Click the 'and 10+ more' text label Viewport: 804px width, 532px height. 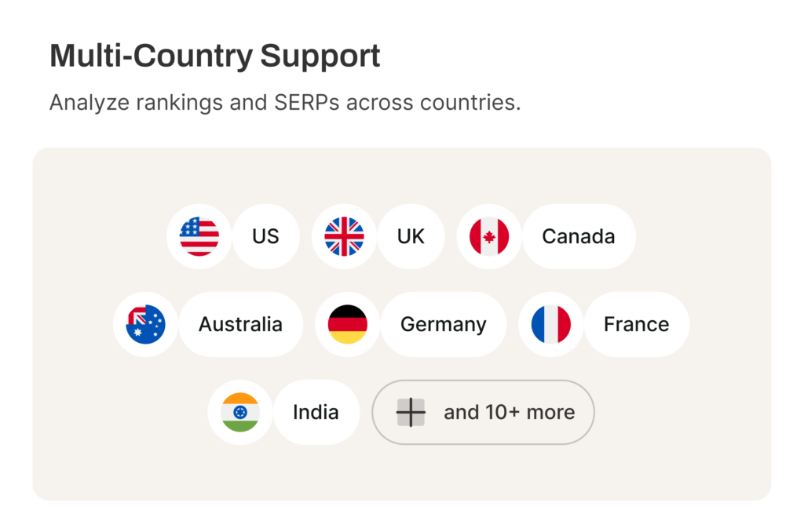coord(509,412)
